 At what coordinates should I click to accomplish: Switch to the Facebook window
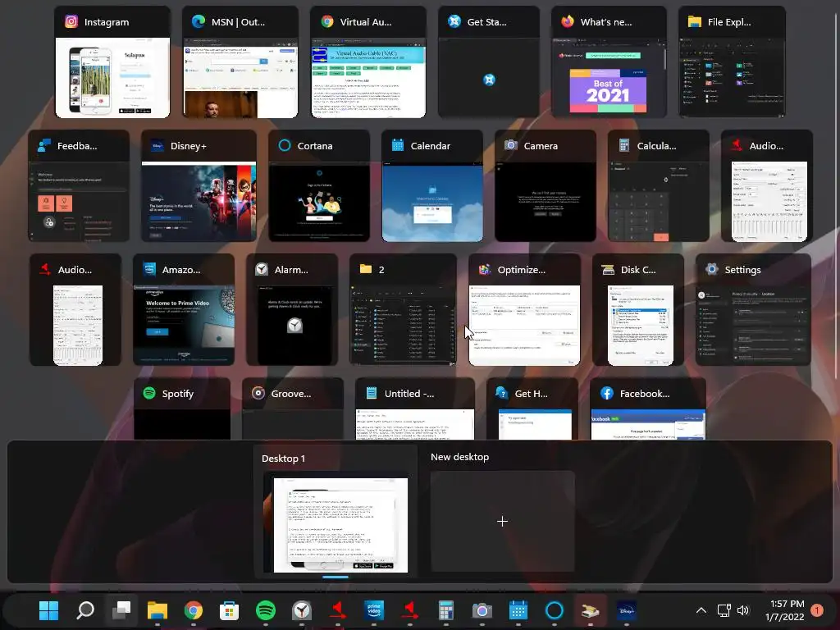[x=648, y=409]
